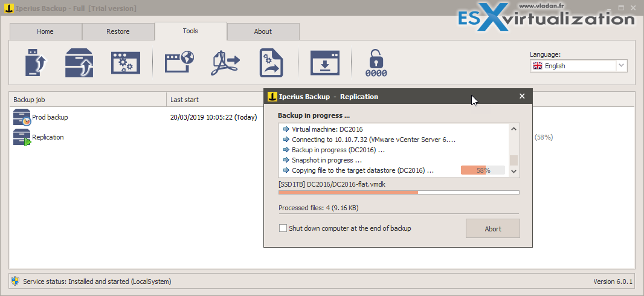Click the 20/03/2019 10:05:22 last start value

pos(214,117)
